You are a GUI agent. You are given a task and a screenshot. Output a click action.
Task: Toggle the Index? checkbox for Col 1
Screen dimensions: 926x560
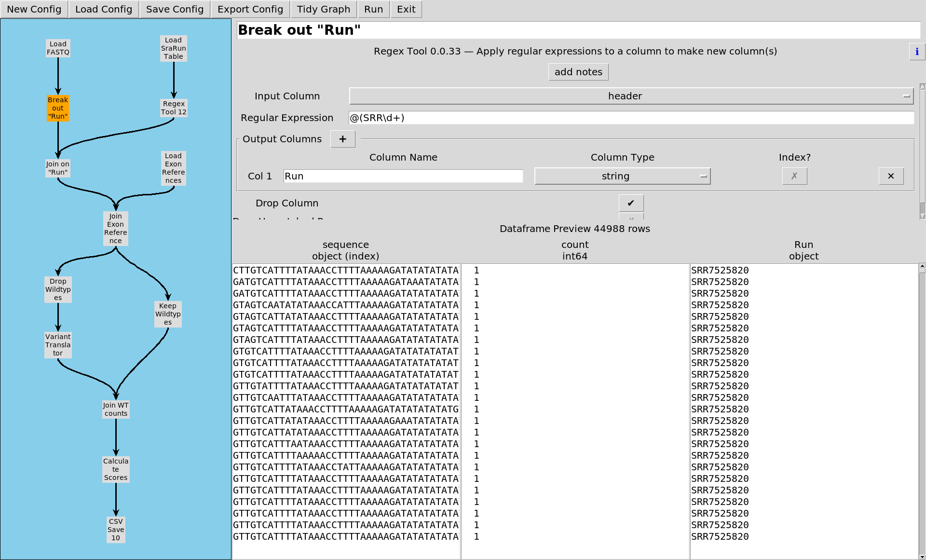pyautogui.click(x=794, y=176)
